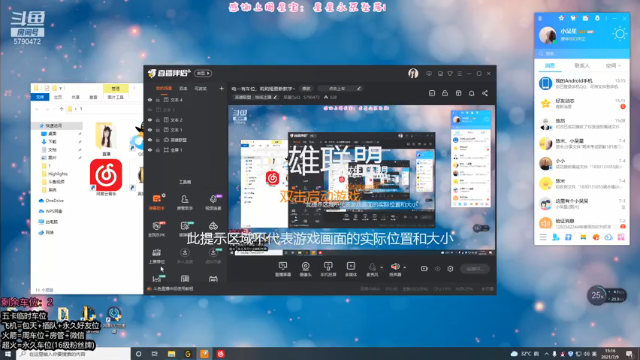The height and width of the screenshot is (360, 640).
Task: Open the notification bell icon in the streaming app
Action: (471, 93)
